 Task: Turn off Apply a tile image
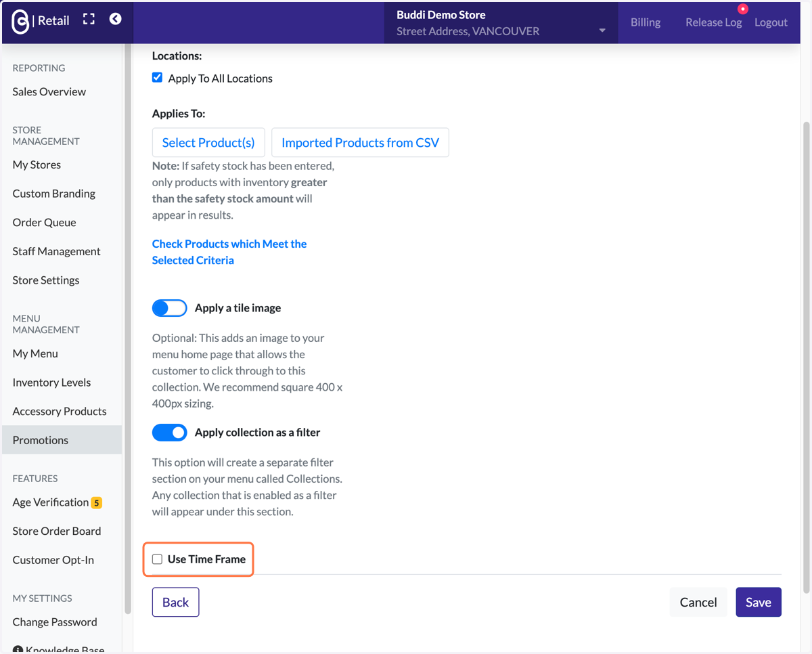[x=169, y=308]
